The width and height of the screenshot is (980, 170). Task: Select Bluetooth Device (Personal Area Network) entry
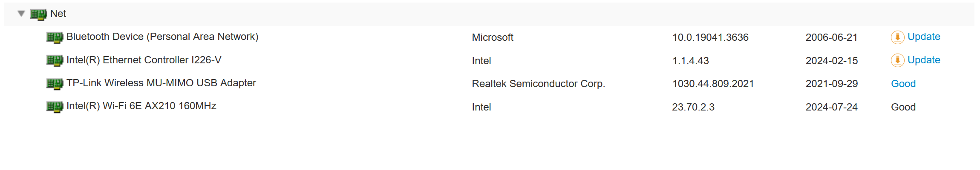click(162, 37)
